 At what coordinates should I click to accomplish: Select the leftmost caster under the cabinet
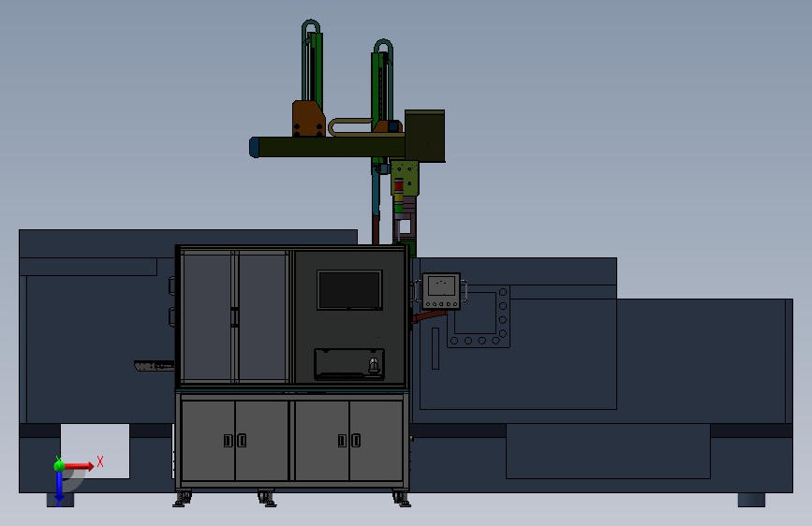[x=183, y=499]
